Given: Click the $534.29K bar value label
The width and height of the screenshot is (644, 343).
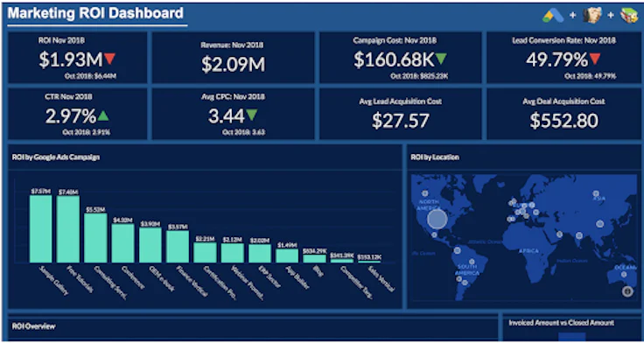Looking at the screenshot, I should pyautogui.click(x=315, y=250).
